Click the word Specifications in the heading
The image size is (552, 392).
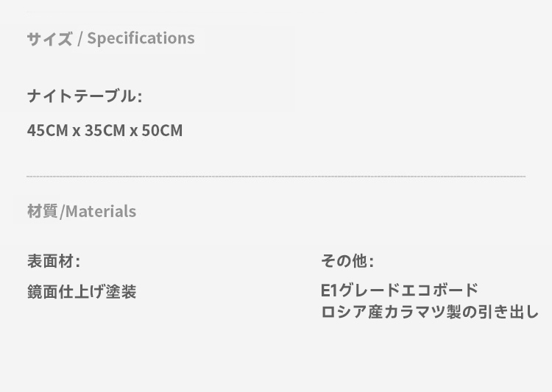(x=141, y=38)
